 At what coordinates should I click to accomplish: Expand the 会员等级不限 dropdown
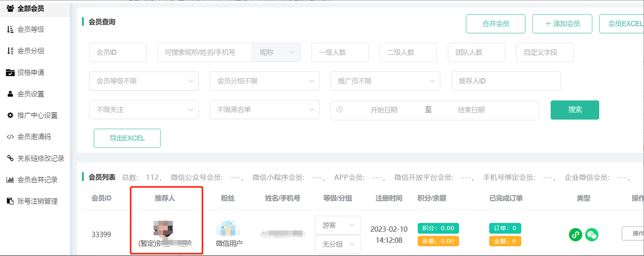144,81
